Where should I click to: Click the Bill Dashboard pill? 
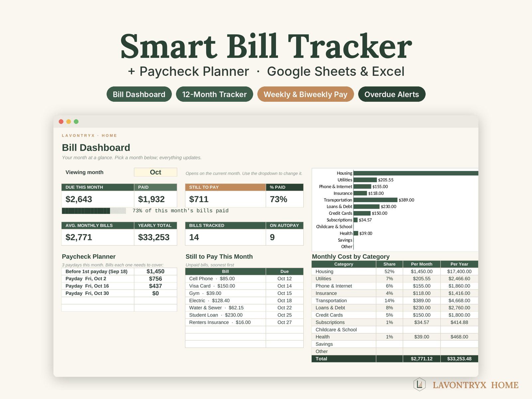coord(139,94)
